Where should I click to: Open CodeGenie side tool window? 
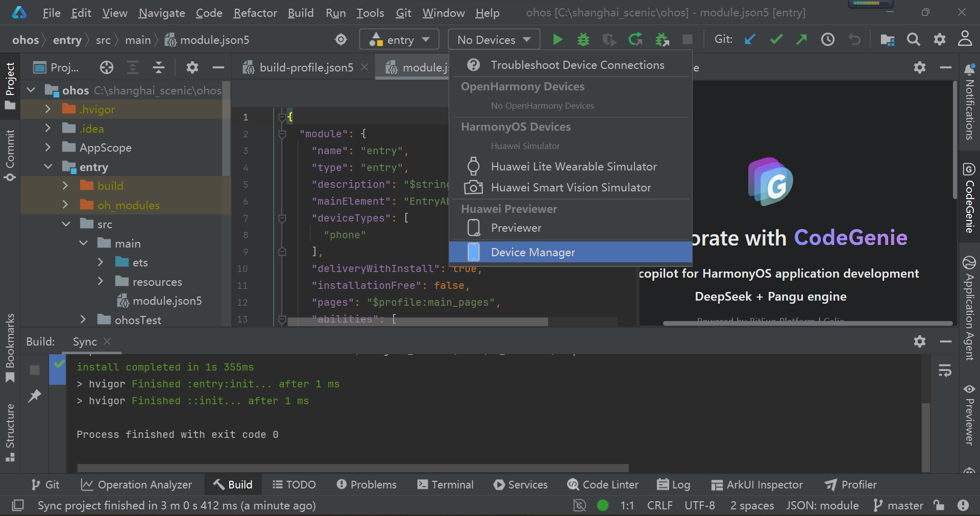969,198
